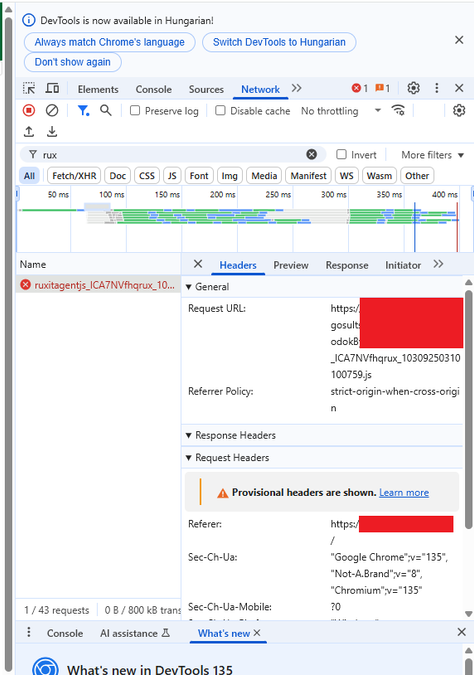Open network search with magnifier icon
The height and width of the screenshot is (675, 474).
click(105, 111)
